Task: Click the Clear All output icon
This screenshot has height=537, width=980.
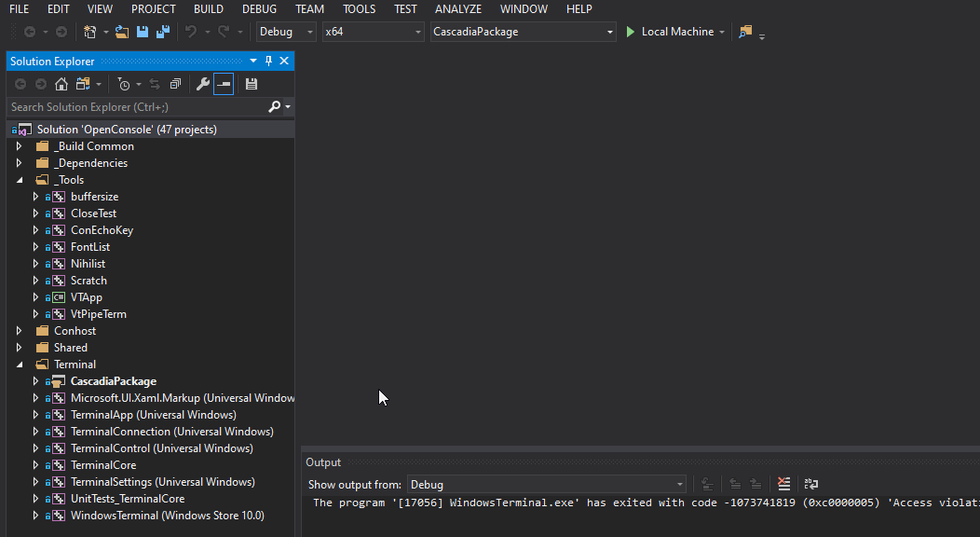Action: click(x=783, y=484)
